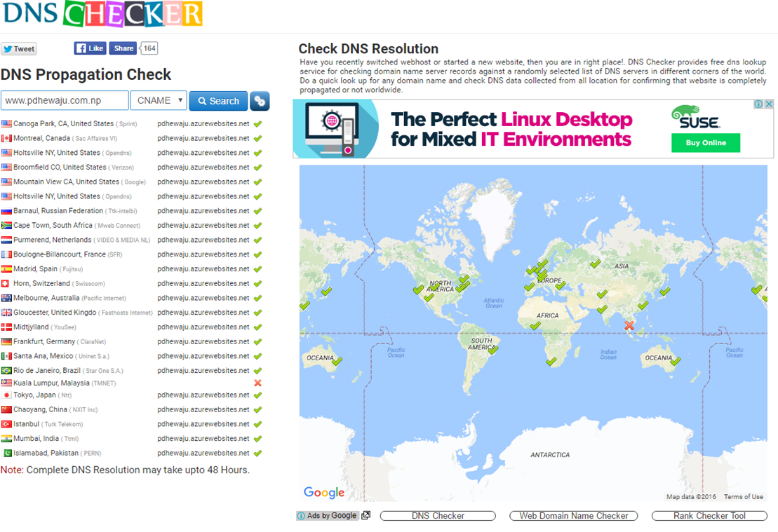Click the China flag beside Chaoyang

click(x=6, y=409)
